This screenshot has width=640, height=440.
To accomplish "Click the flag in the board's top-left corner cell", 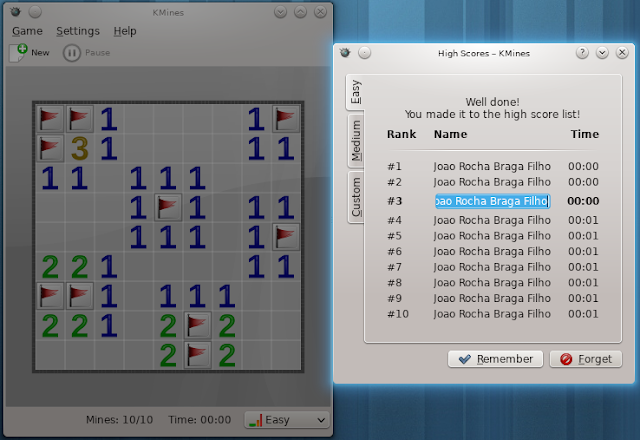I will coord(50,119).
